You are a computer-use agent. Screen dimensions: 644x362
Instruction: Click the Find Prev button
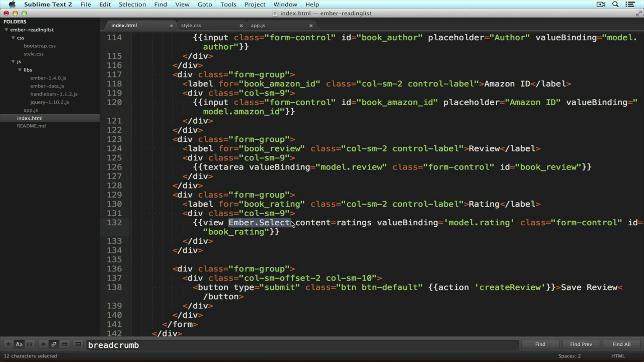tap(581, 344)
